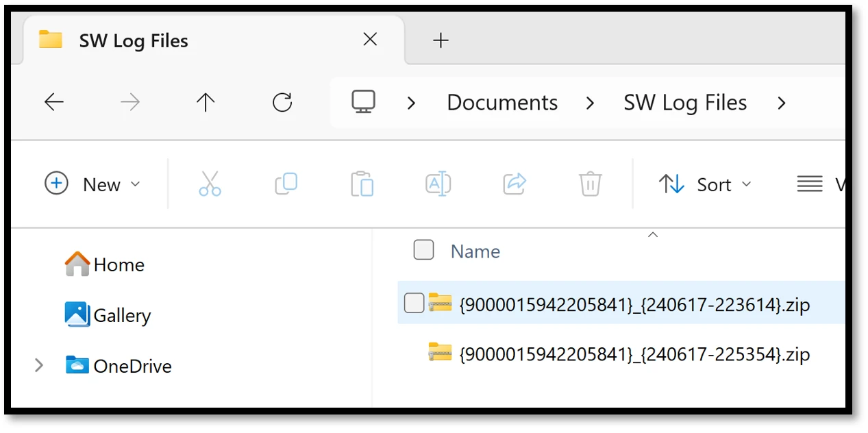Screen dimensions: 868x433
Task: Click the Copy icon in toolbar
Action: 286,184
